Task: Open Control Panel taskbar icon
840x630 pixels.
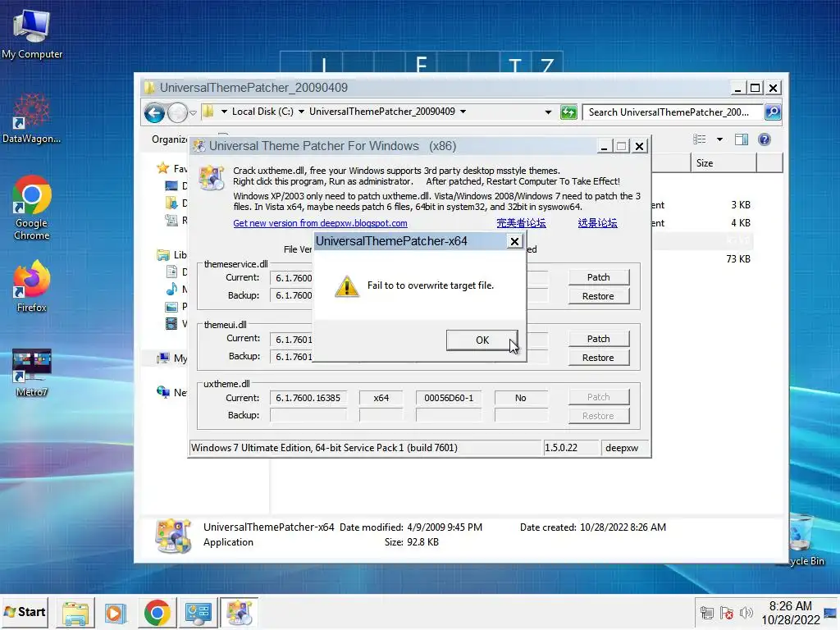Action: coord(198,613)
